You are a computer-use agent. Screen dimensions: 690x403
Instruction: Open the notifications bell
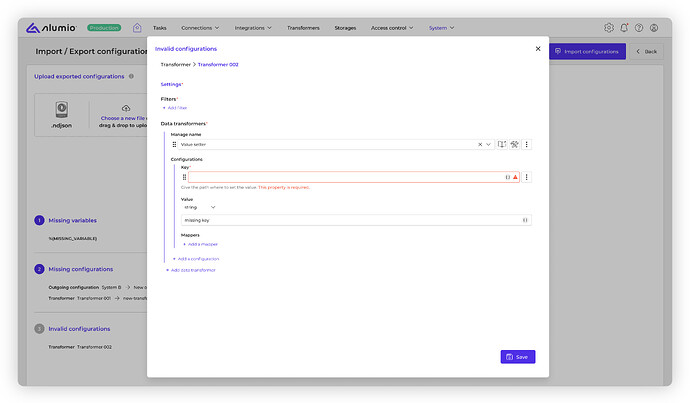[624, 28]
